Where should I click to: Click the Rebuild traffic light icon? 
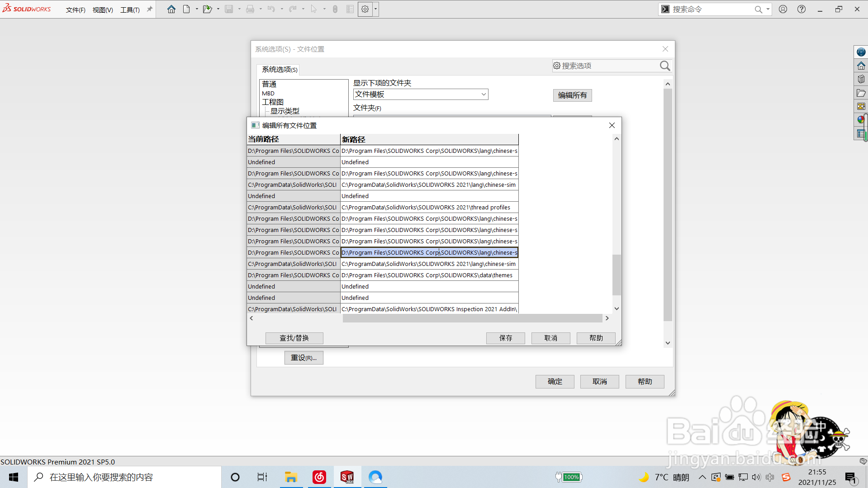tap(335, 9)
